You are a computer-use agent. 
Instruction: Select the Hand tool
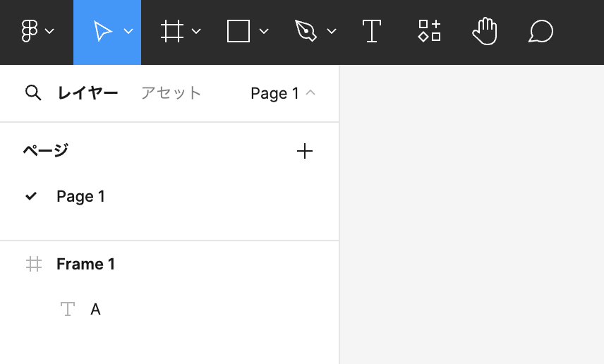click(485, 31)
